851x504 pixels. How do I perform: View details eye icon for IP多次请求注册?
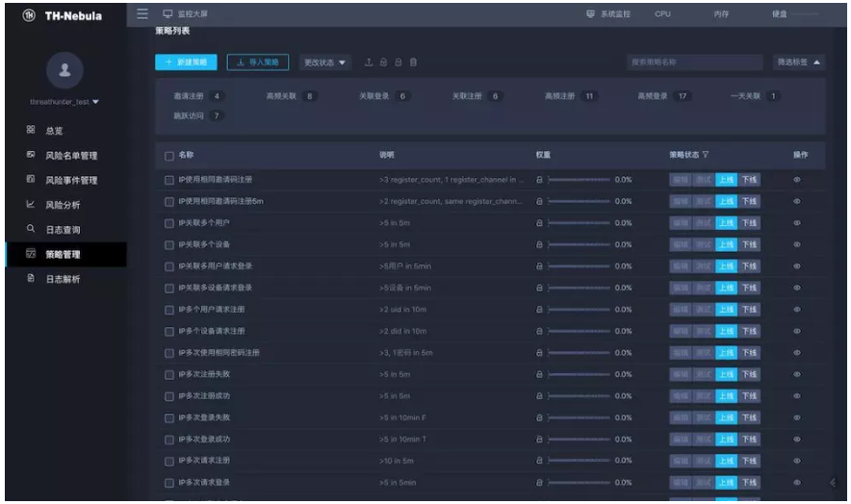(797, 461)
